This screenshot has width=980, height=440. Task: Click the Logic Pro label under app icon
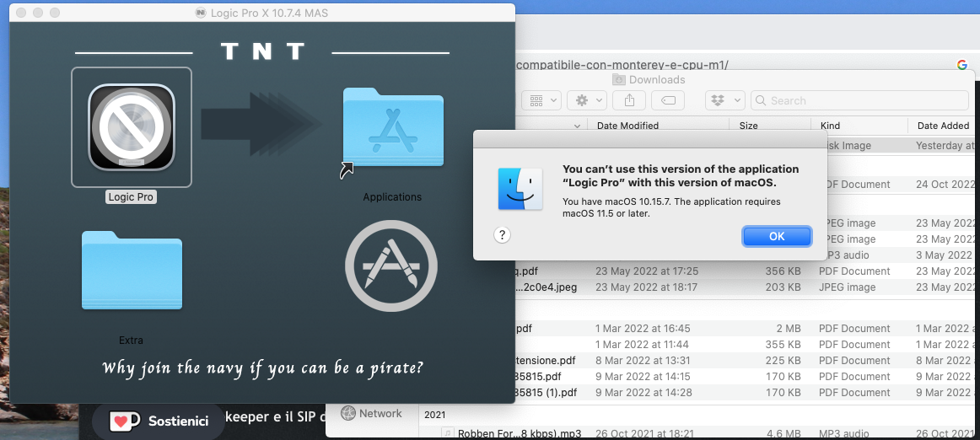click(131, 197)
